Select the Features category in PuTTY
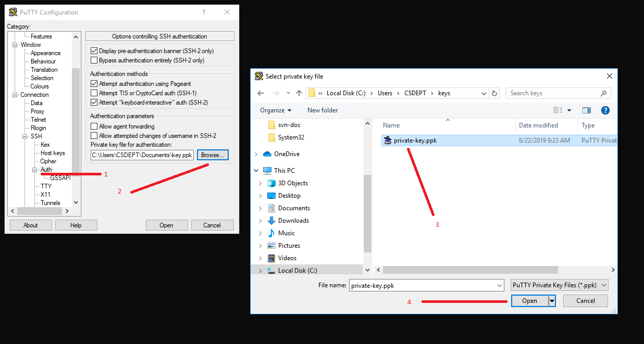 click(x=41, y=36)
